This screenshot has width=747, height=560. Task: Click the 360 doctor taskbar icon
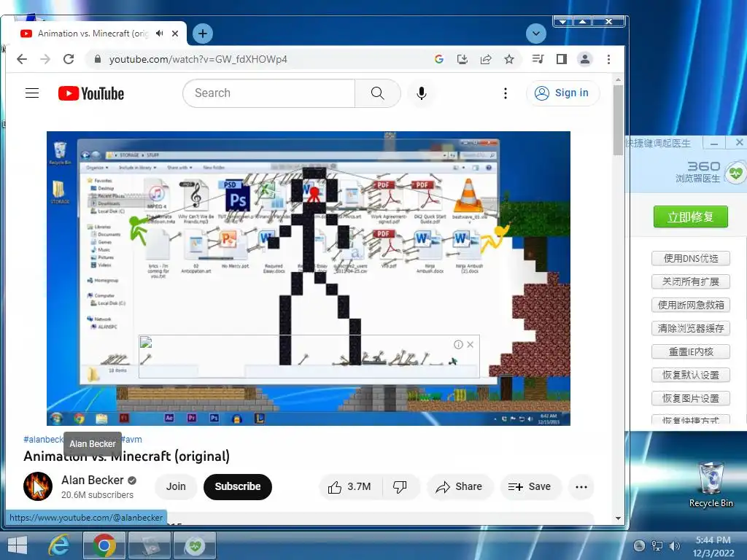point(195,545)
